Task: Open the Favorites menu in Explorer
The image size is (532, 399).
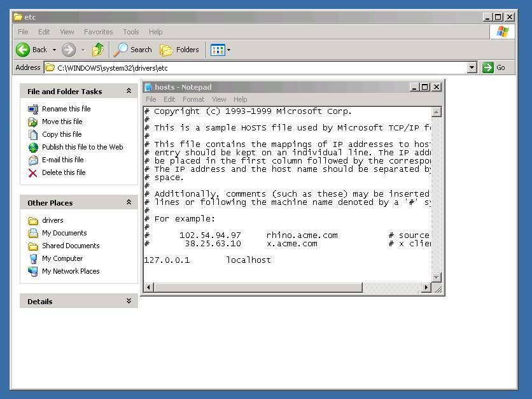Action: click(x=99, y=32)
